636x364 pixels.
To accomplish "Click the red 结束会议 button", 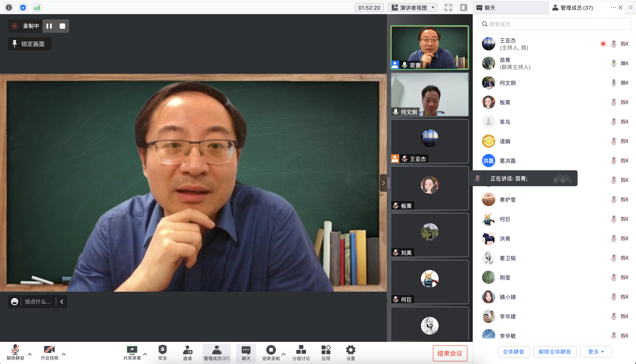I will [450, 353].
